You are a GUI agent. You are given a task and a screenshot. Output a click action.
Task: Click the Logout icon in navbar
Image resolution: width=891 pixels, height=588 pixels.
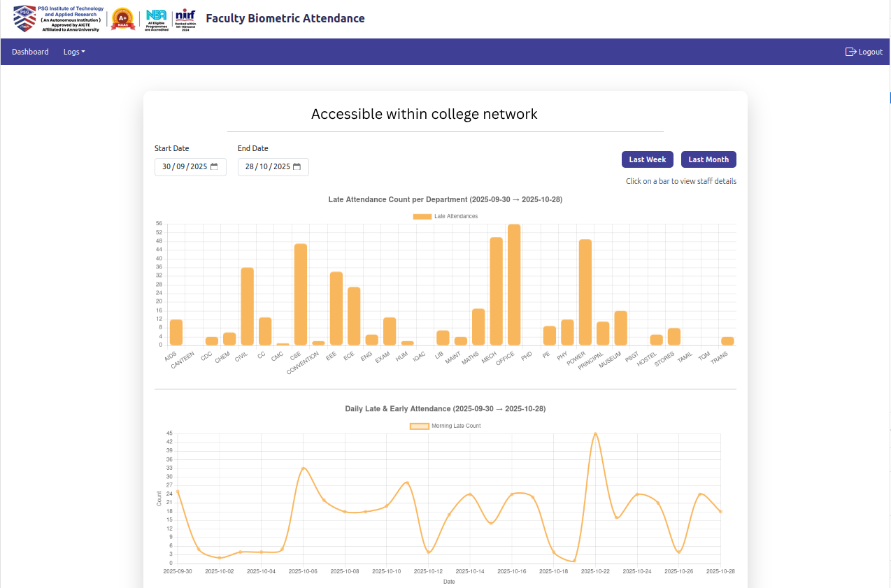coord(850,52)
